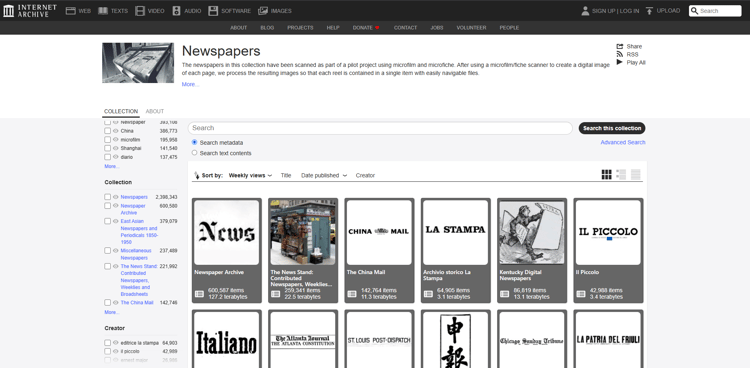Open the Date published sort dropdown
The image size is (750, 368).
pyautogui.click(x=324, y=176)
